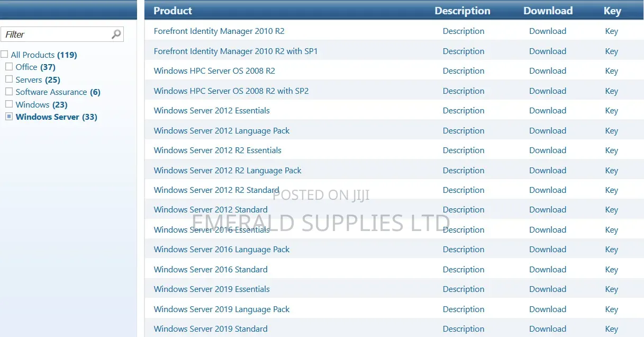Get Key for Windows Server 2012 Standard

coord(612,210)
